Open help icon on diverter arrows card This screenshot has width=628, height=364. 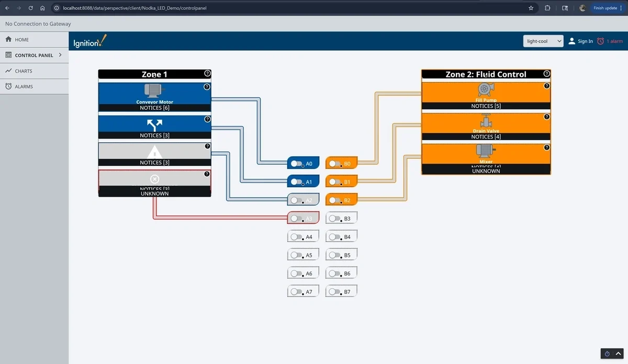coord(207,119)
